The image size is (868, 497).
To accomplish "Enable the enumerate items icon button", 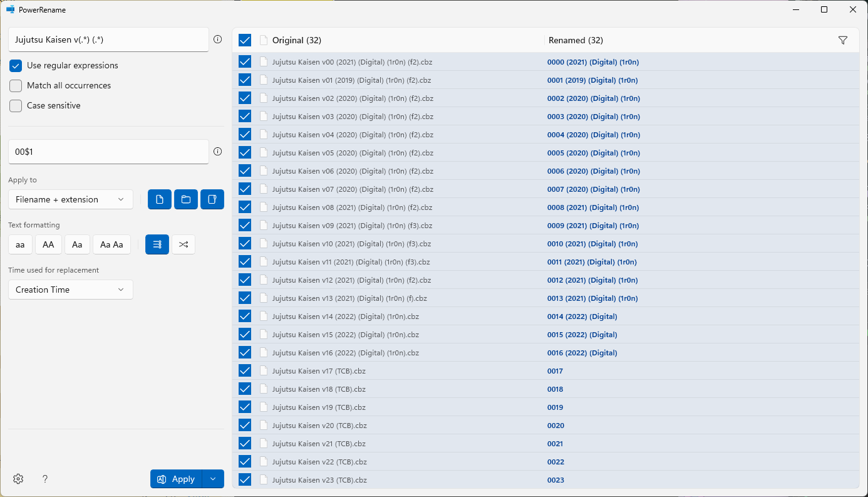I will [157, 244].
